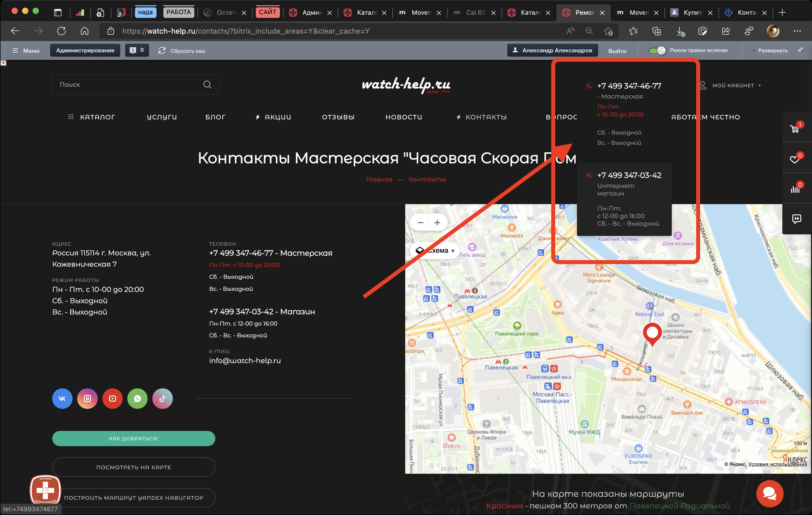Open the TikTok social icon
This screenshot has height=515, width=812.
click(x=163, y=399)
